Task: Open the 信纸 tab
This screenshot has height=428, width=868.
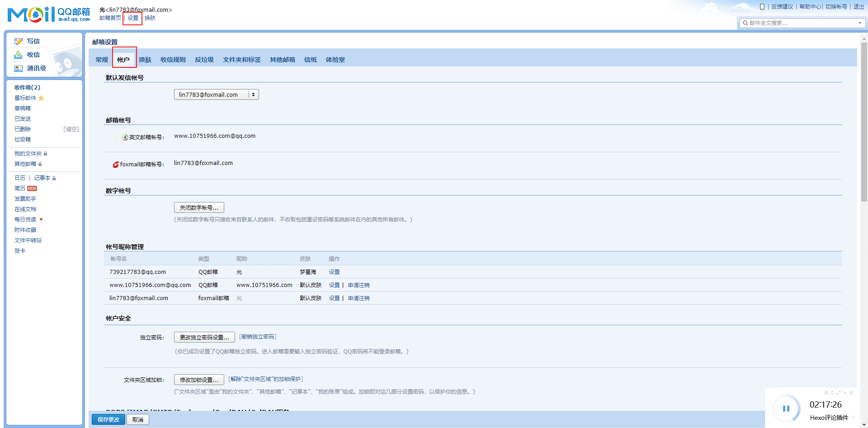Action: pos(311,60)
